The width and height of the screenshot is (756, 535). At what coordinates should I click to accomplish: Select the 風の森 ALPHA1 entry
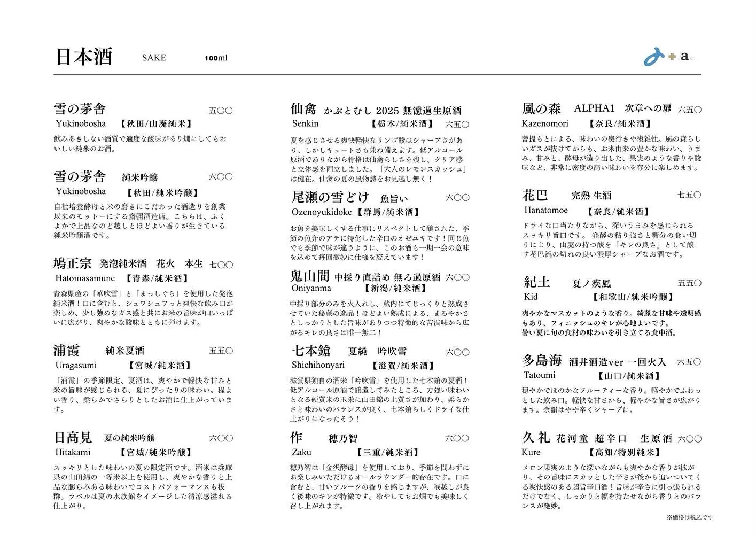541,108
